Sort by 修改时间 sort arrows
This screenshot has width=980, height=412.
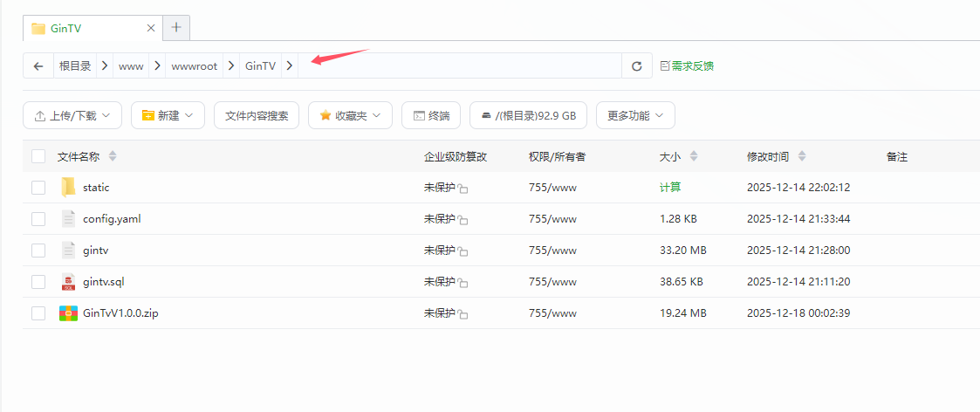tap(802, 156)
